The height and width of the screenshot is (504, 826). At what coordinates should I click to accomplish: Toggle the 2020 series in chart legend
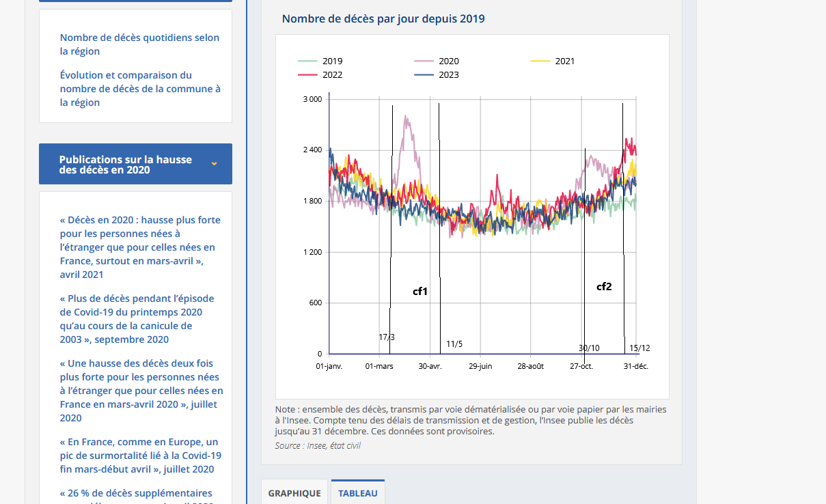[437, 61]
